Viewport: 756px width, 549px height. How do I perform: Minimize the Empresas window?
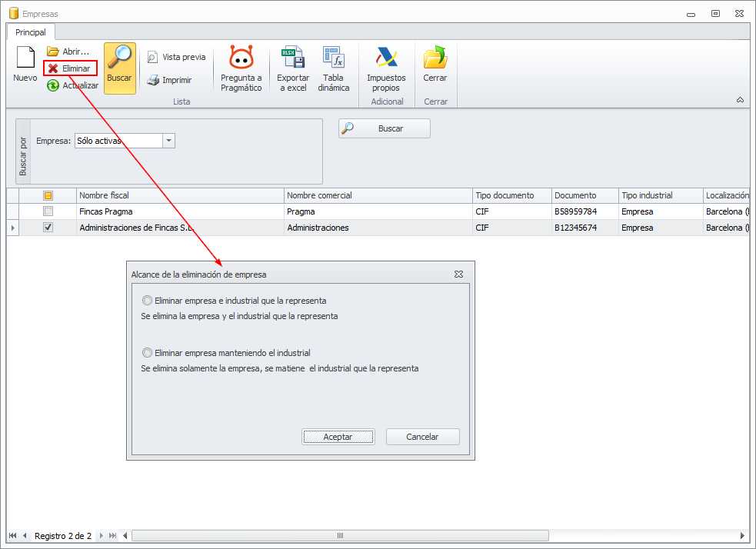click(691, 14)
